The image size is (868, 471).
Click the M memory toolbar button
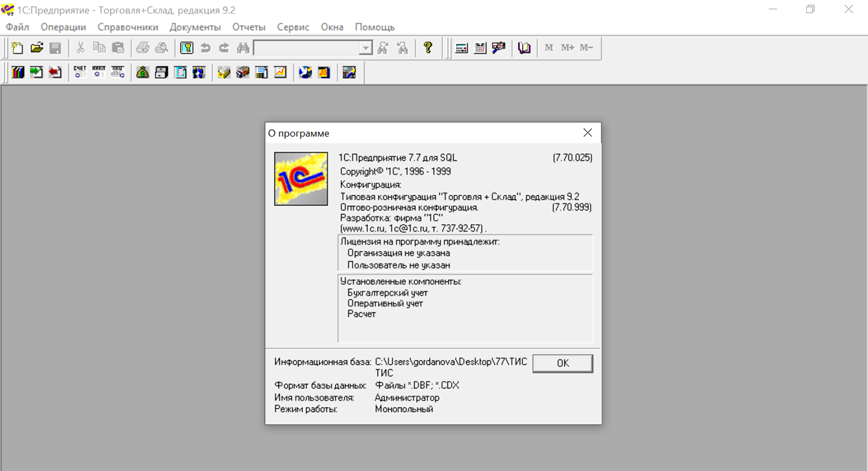click(x=549, y=48)
